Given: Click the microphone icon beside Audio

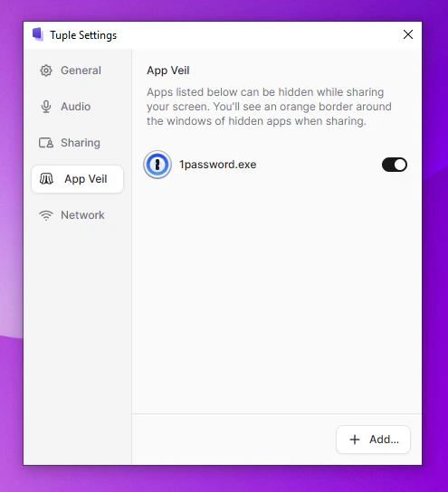Looking at the screenshot, I should [x=46, y=107].
